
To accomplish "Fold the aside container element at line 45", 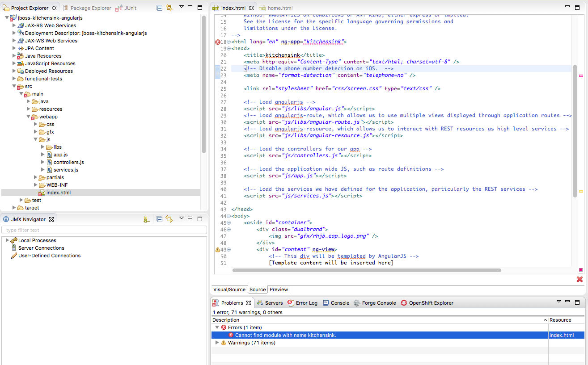I will 229,223.
